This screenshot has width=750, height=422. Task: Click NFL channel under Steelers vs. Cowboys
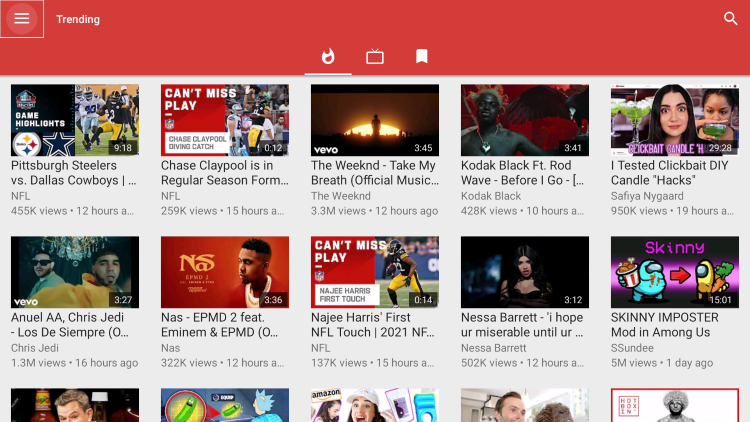click(x=21, y=196)
